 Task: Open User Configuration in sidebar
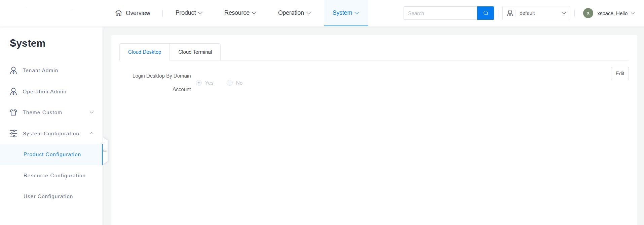pos(48,196)
